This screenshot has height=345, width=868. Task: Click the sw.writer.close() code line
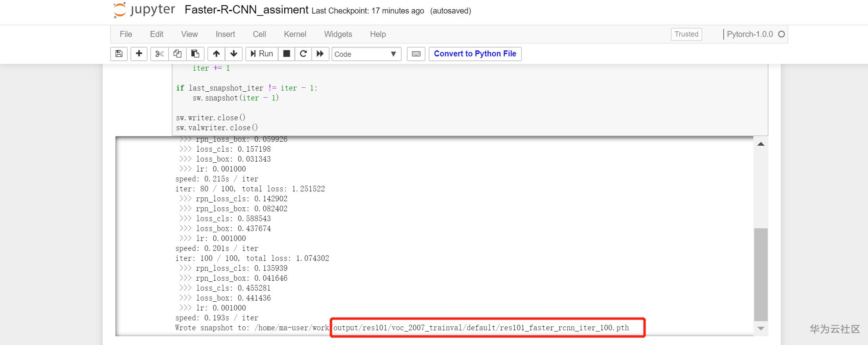point(211,118)
